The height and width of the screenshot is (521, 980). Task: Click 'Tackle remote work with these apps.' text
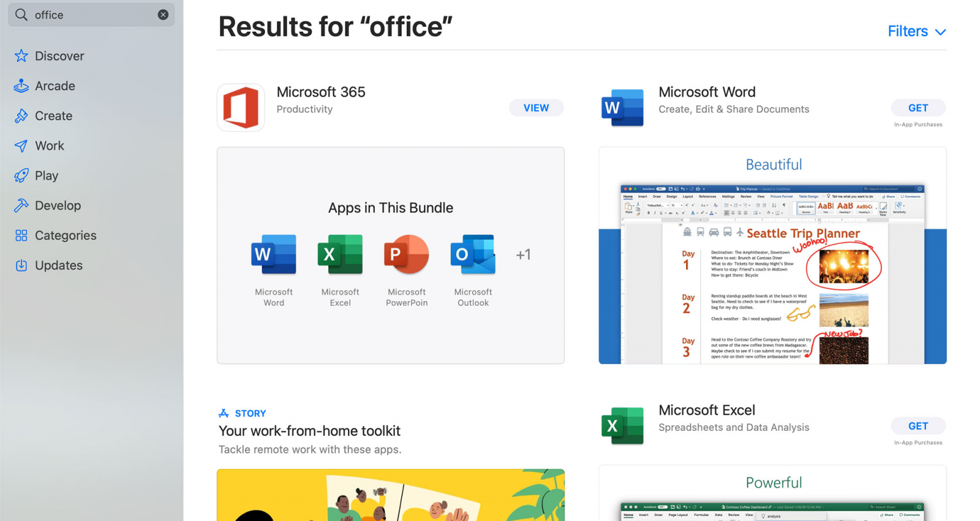tap(310, 449)
